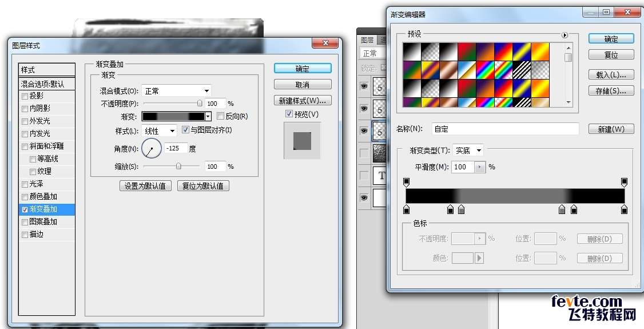Select the left opacity stop above gradient bar
The image size is (644, 329).
406,182
